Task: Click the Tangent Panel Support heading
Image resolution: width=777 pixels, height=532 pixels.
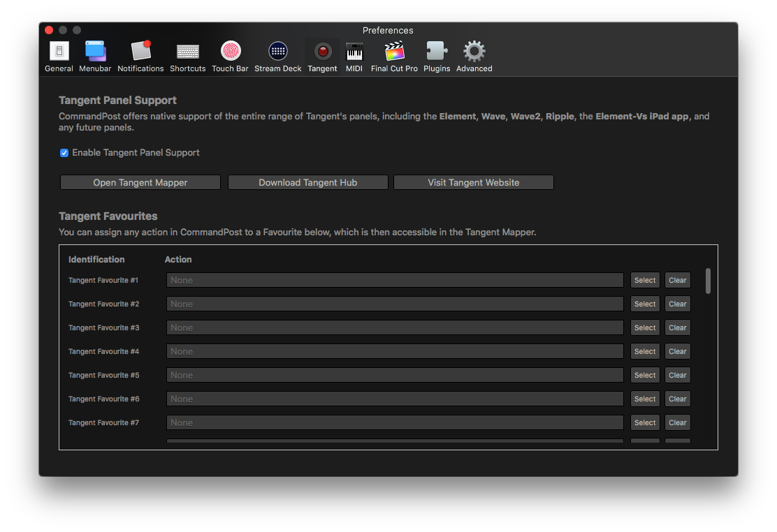Action: 118,101
